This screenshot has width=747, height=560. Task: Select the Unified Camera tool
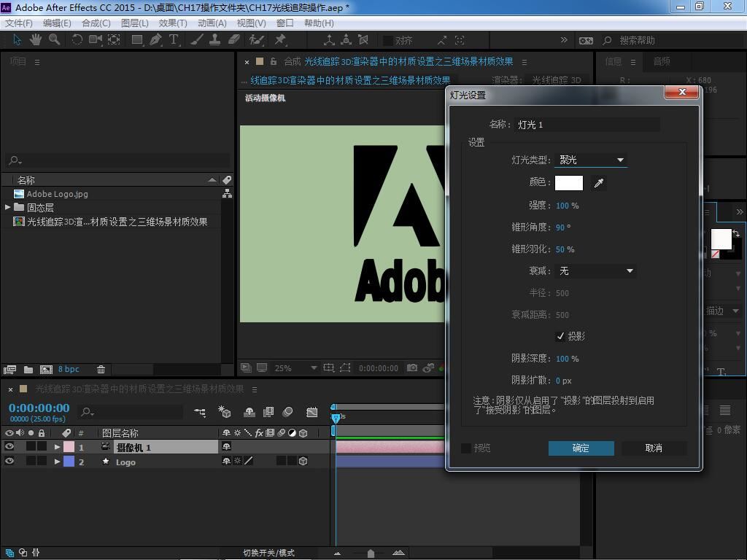96,40
